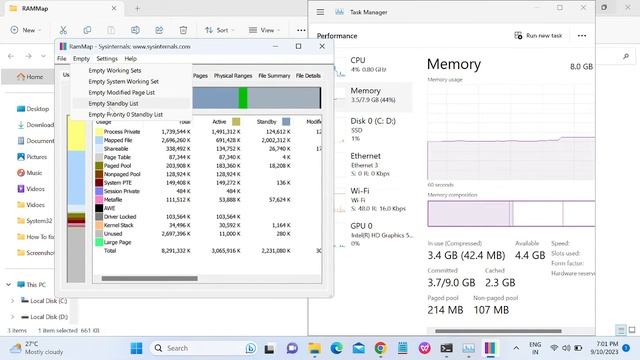Show hidden system tray icons
Viewport: 640px width, 360px height.
click(516, 348)
